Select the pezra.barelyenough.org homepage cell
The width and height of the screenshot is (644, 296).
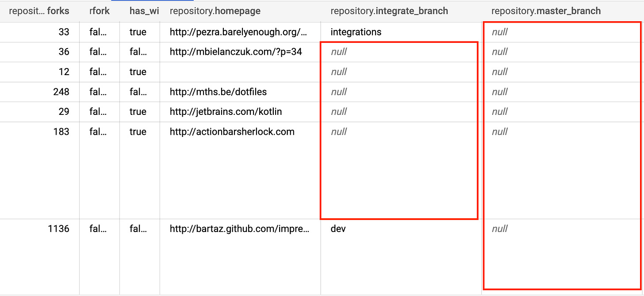coord(238,32)
